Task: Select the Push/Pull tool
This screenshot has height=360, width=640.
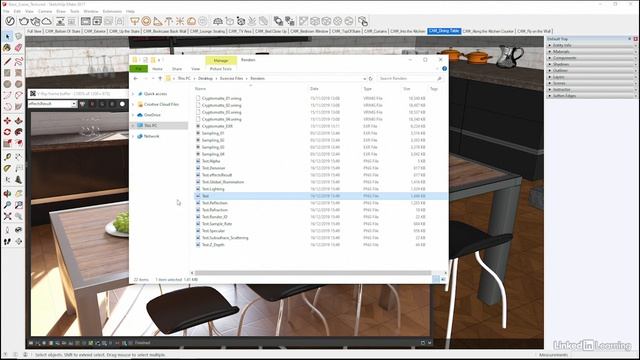Action: click(18, 121)
